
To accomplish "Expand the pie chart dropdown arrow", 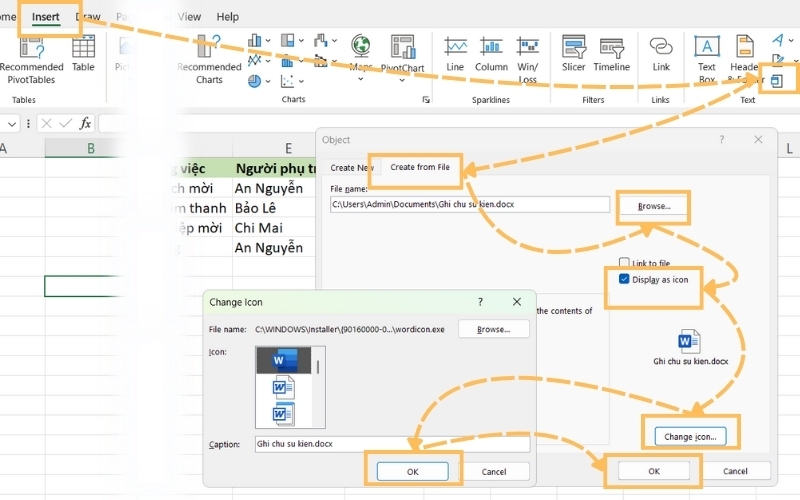I will pos(268,81).
